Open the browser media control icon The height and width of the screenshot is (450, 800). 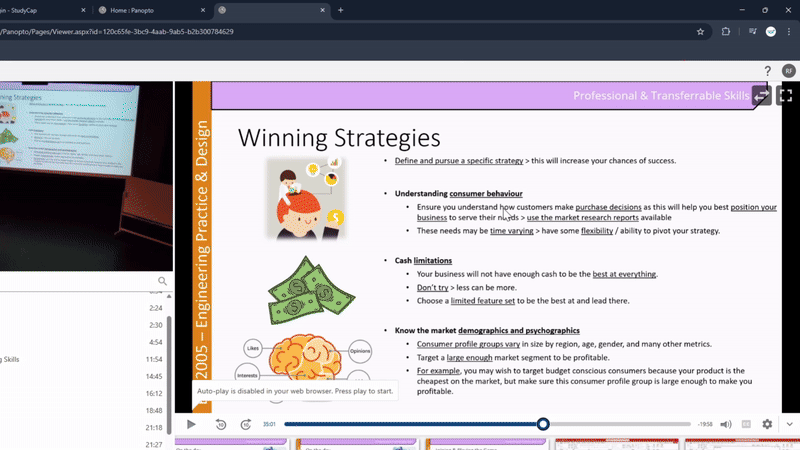pyautogui.click(x=753, y=32)
